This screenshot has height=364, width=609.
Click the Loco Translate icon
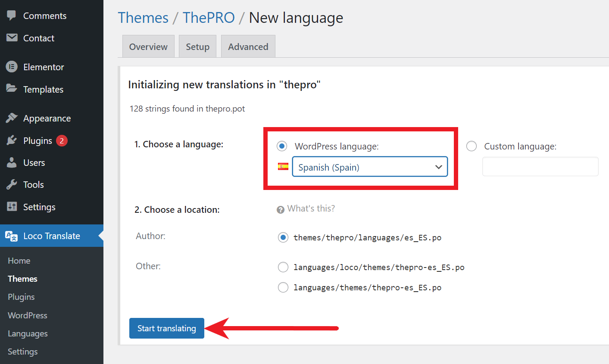(x=12, y=236)
